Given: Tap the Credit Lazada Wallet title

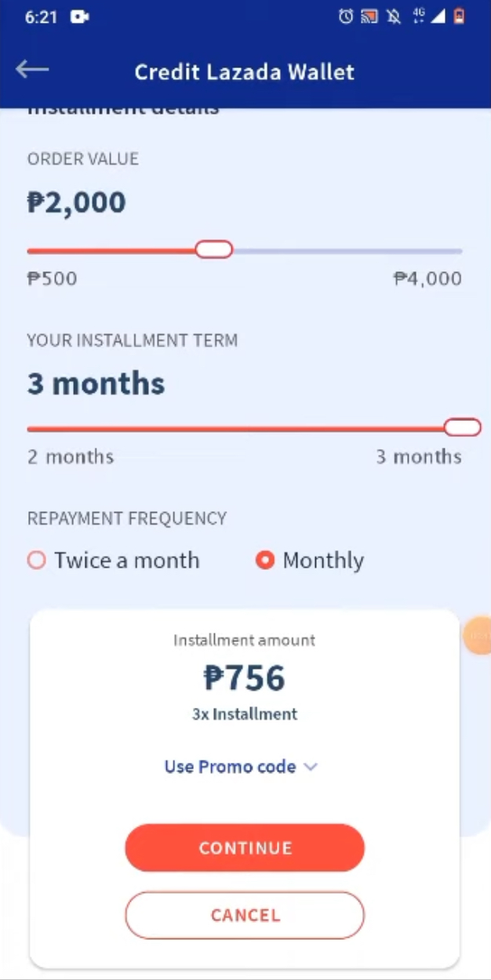Looking at the screenshot, I should (244, 72).
